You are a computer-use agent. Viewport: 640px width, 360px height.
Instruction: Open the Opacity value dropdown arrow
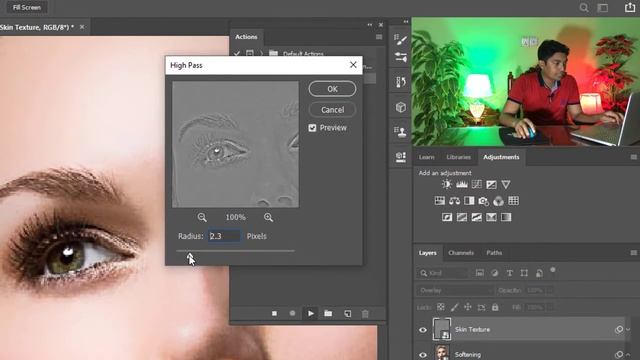551,290
